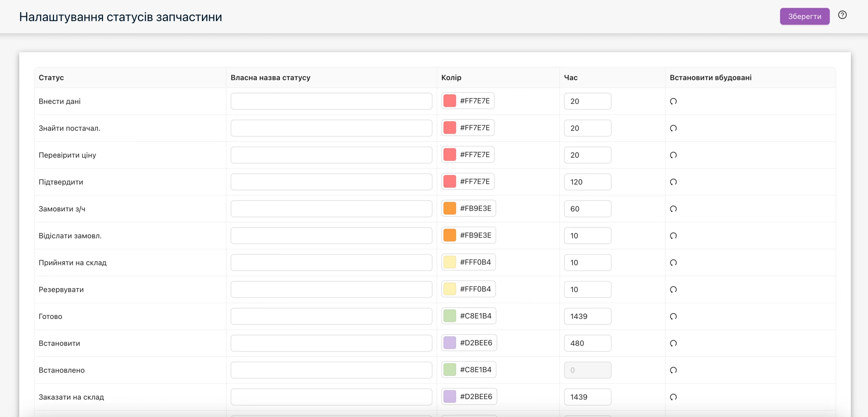Focus custom name field for Заказати на склад
This screenshot has width=868, height=417.
(331, 397)
